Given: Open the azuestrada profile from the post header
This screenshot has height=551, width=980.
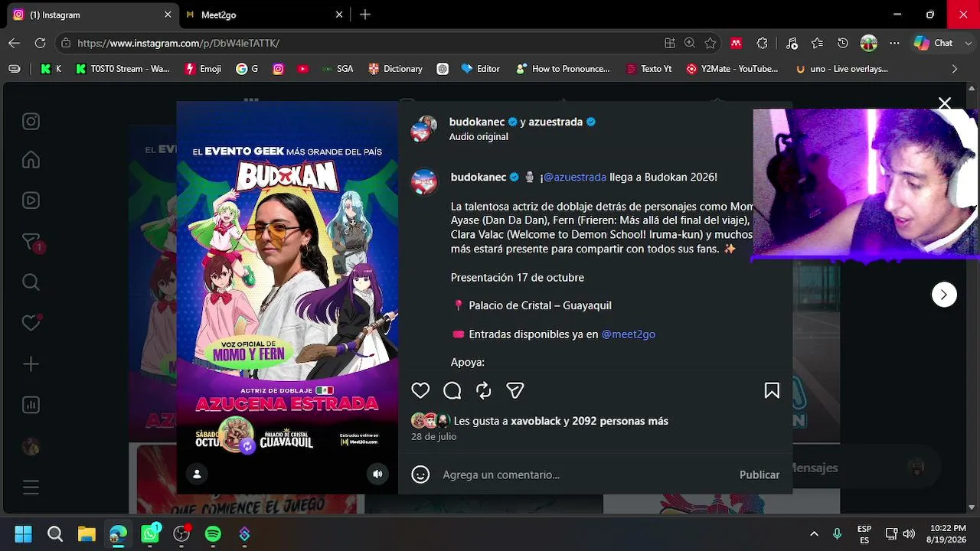Looking at the screenshot, I should pyautogui.click(x=556, y=122).
